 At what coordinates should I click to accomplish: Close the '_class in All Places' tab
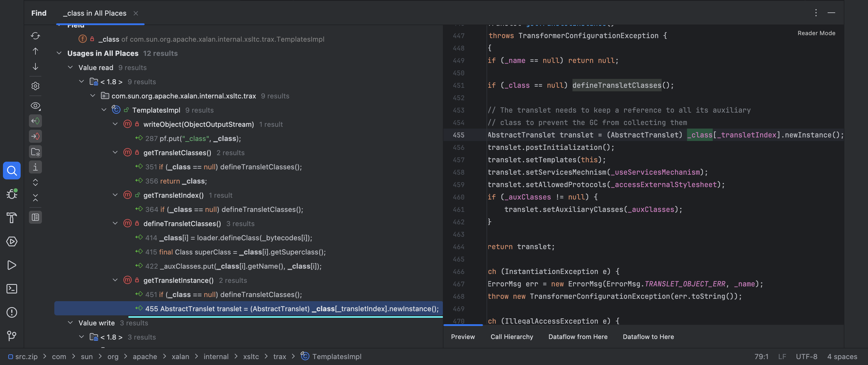136,13
